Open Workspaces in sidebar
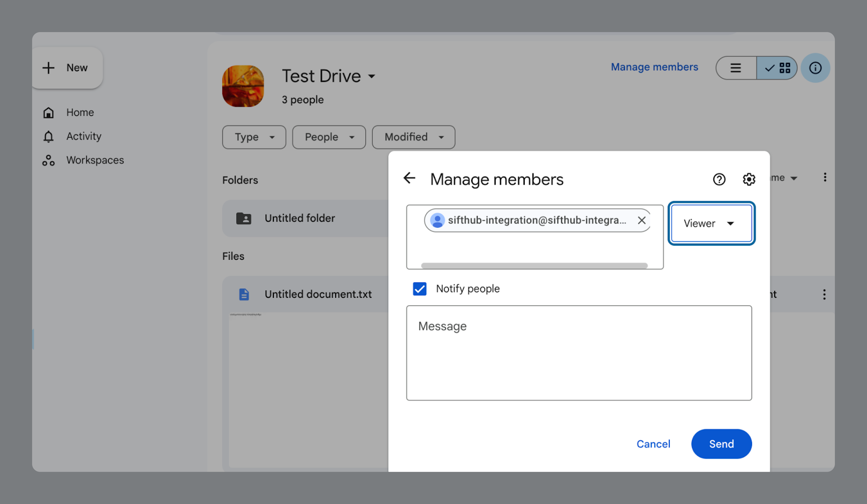The width and height of the screenshot is (867, 504). [95, 160]
